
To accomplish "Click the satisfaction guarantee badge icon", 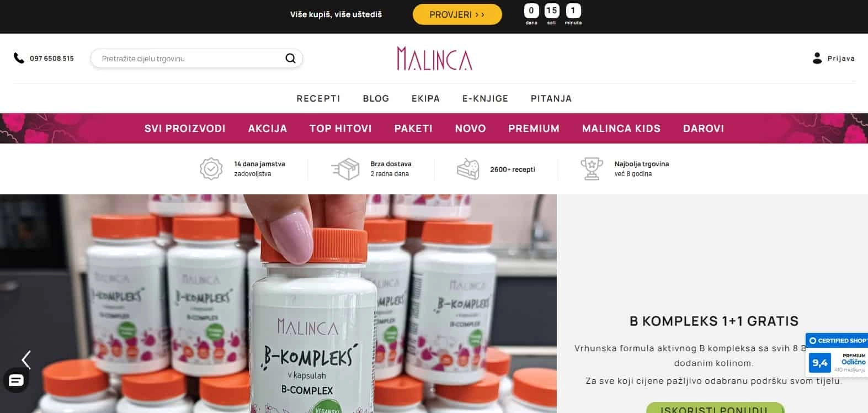I will coord(211,169).
